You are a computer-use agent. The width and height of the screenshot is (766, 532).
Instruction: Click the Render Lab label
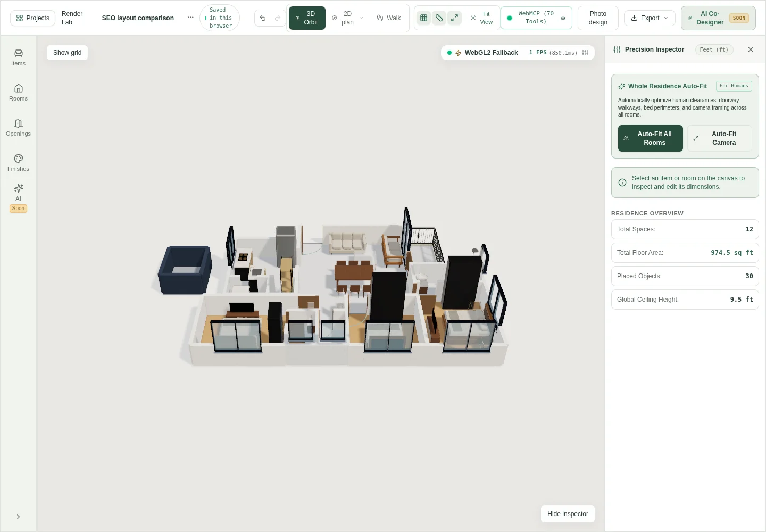pyautogui.click(x=72, y=18)
